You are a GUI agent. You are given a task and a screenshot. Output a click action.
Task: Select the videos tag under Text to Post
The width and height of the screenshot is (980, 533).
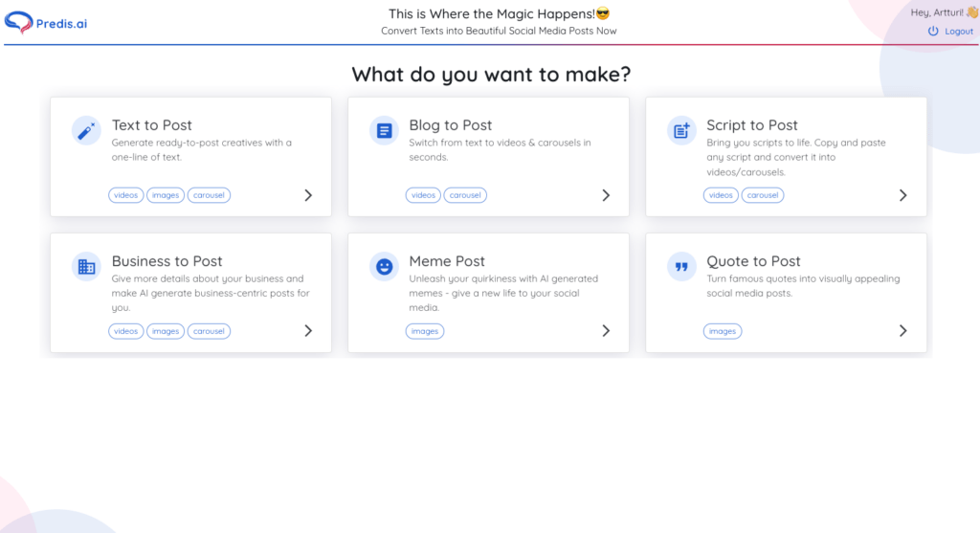tap(125, 195)
